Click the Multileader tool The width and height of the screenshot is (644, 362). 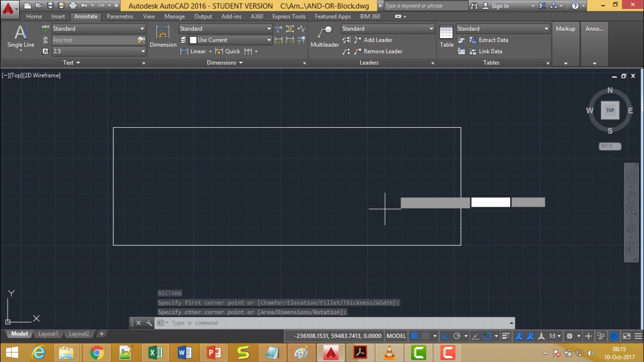(325, 37)
